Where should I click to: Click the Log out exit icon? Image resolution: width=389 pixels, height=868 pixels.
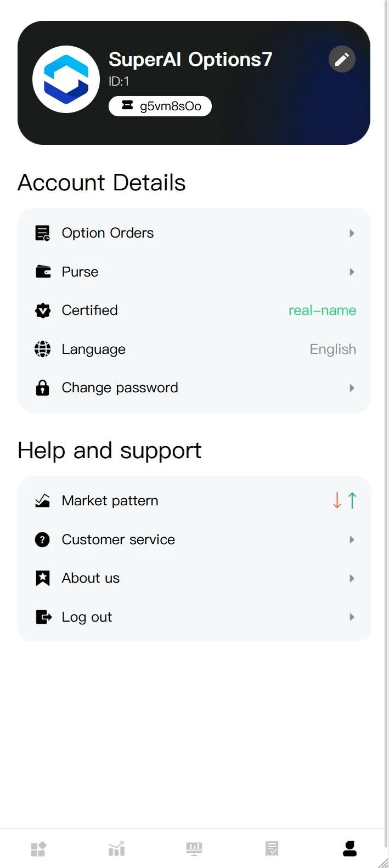43,617
